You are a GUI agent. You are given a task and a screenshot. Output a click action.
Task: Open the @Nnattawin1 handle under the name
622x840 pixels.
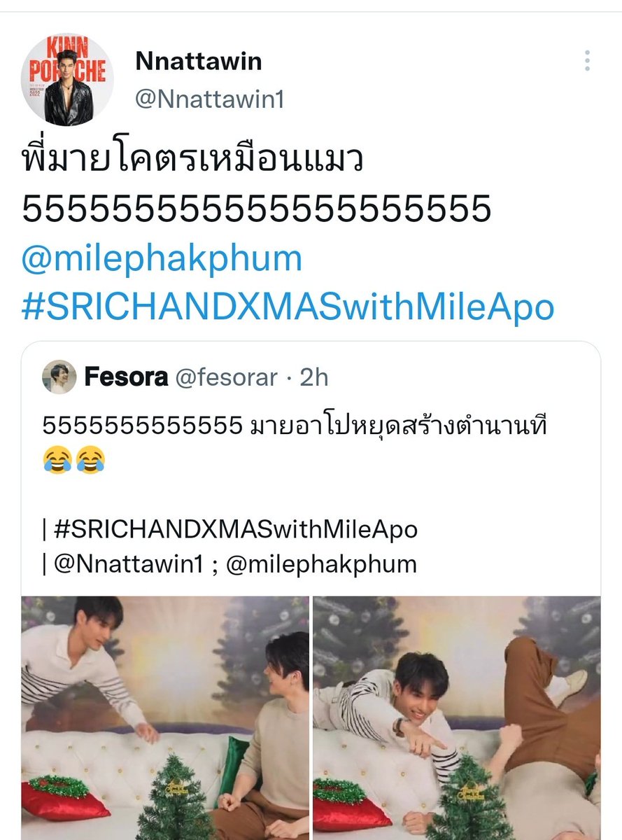click(x=209, y=99)
